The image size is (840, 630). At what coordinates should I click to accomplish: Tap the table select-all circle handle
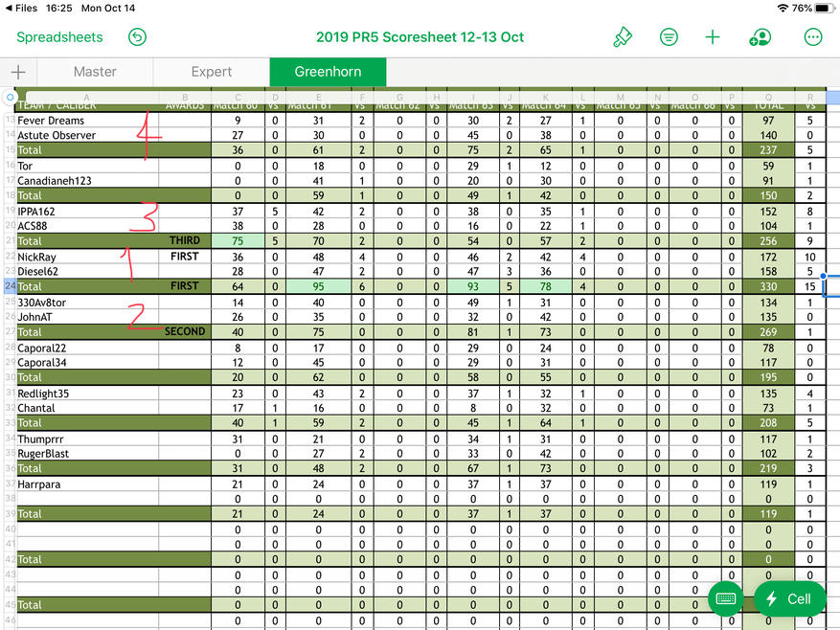[10, 97]
